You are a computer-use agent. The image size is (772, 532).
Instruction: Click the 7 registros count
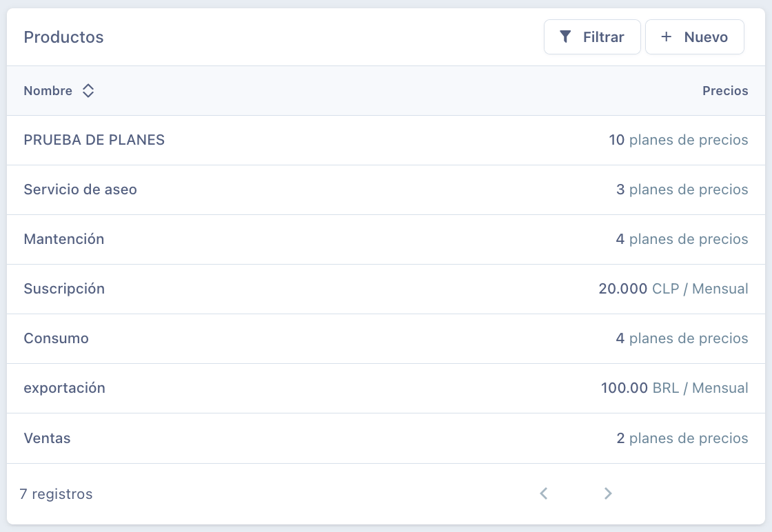click(x=56, y=493)
